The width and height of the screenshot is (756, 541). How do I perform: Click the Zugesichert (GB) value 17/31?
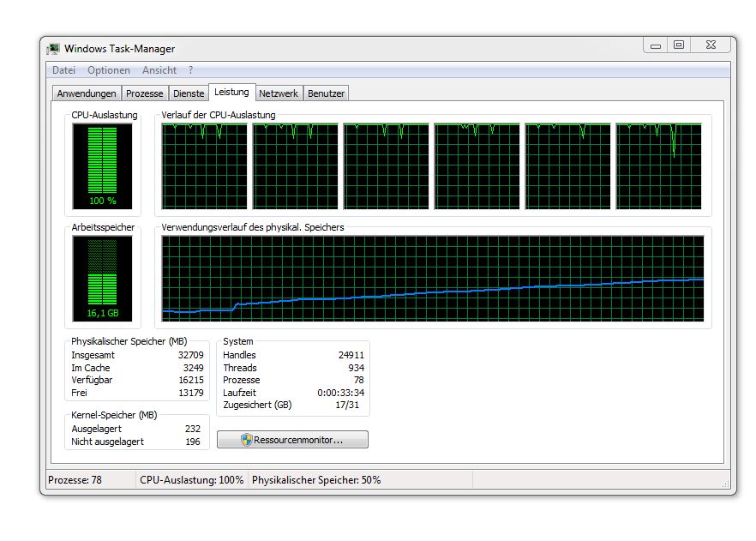347,405
